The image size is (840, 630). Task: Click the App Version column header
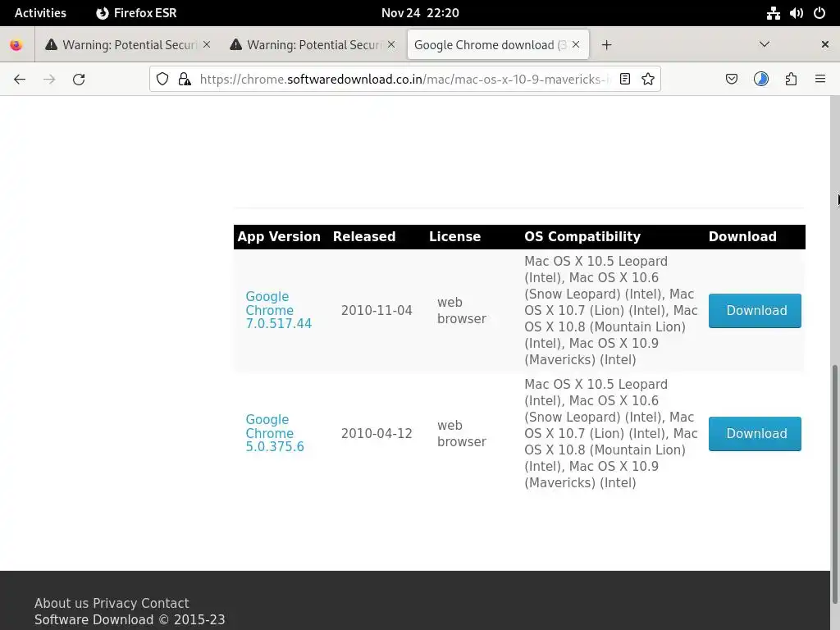pyautogui.click(x=279, y=237)
